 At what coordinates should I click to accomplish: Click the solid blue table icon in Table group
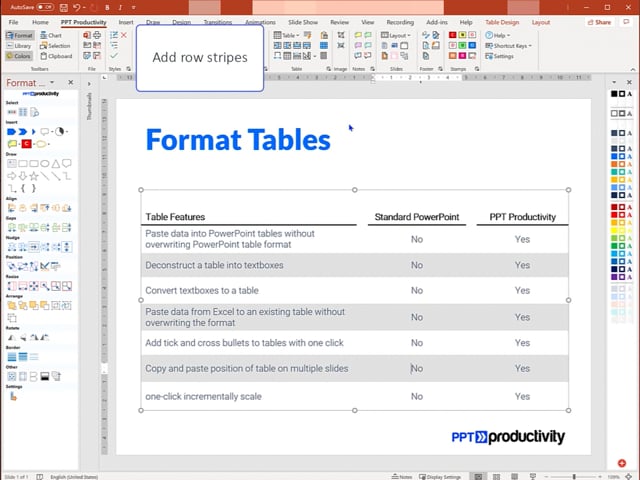click(x=324, y=45)
